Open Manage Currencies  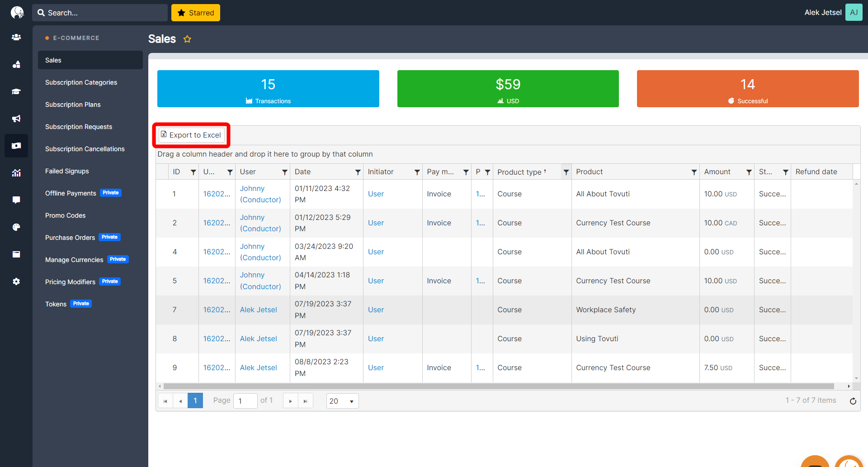(74, 260)
